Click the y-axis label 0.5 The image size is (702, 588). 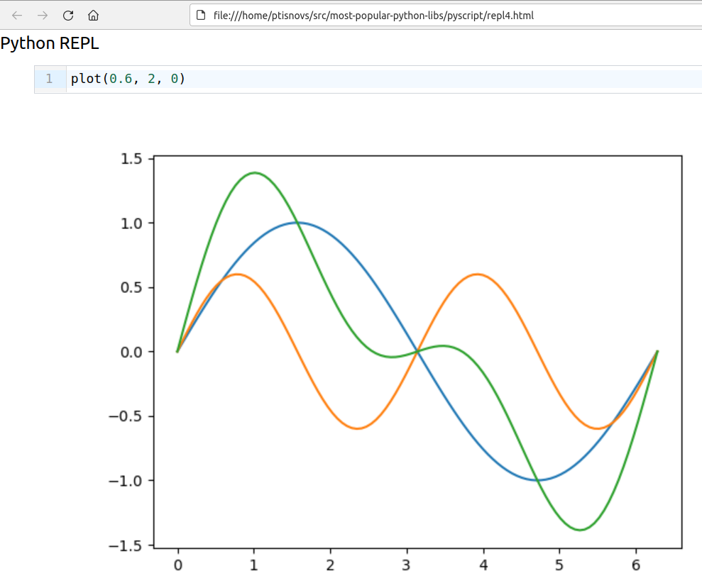click(131, 288)
